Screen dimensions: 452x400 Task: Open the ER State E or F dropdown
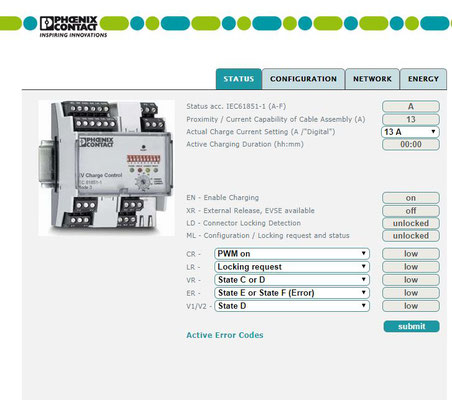pos(292,293)
